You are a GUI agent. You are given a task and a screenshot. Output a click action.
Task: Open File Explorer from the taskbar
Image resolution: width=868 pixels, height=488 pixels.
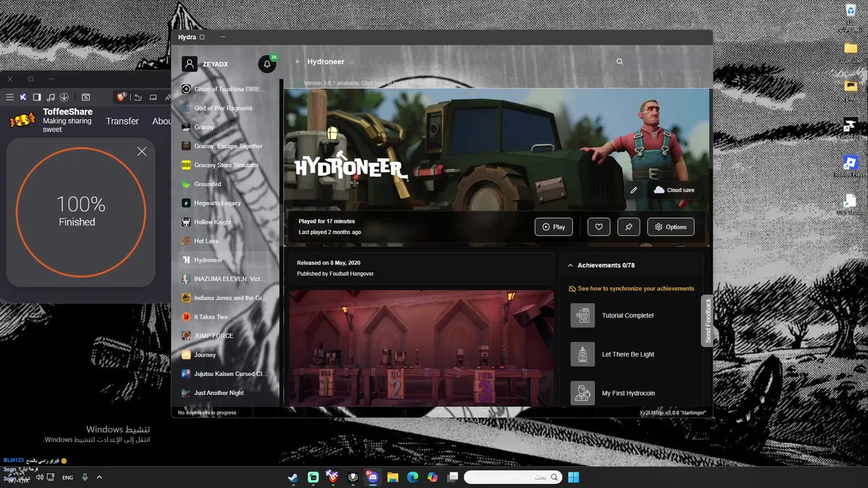393,477
